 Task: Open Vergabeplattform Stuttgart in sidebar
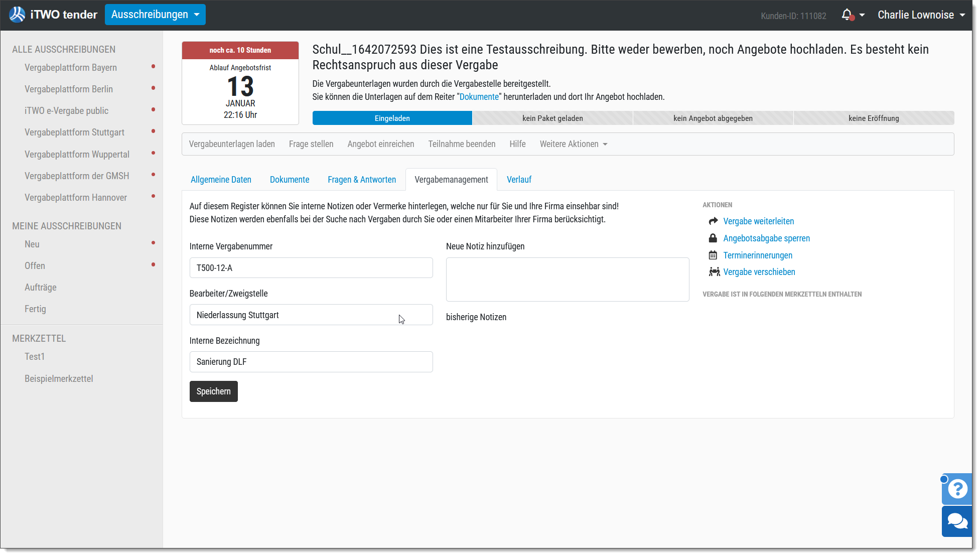(x=74, y=132)
